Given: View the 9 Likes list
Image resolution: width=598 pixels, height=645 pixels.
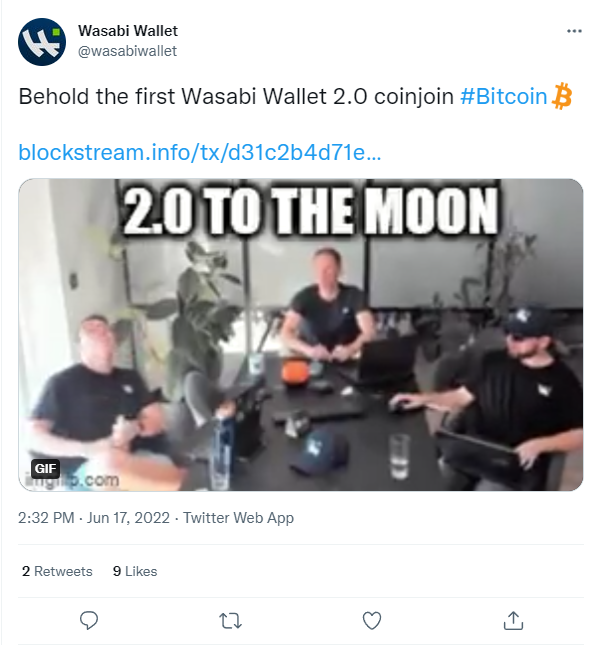Looking at the screenshot, I should click(135, 571).
